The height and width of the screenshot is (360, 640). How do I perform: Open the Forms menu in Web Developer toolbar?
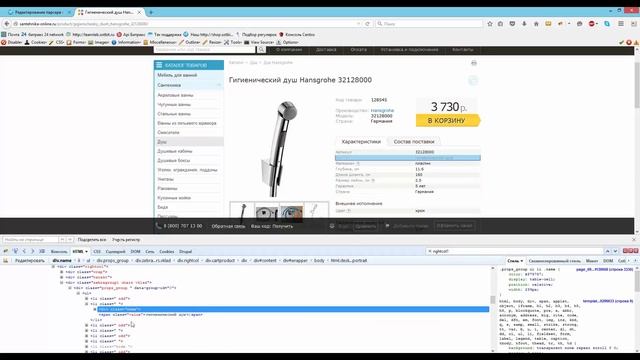point(76,42)
